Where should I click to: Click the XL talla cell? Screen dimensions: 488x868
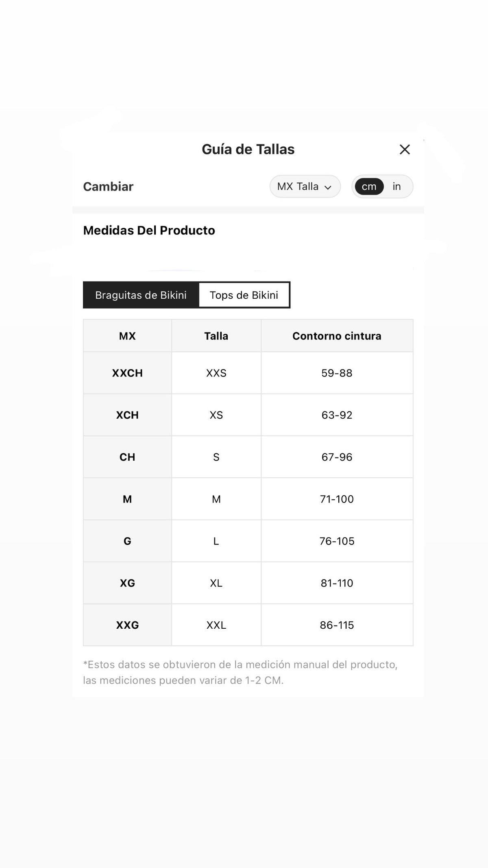[216, 583]
